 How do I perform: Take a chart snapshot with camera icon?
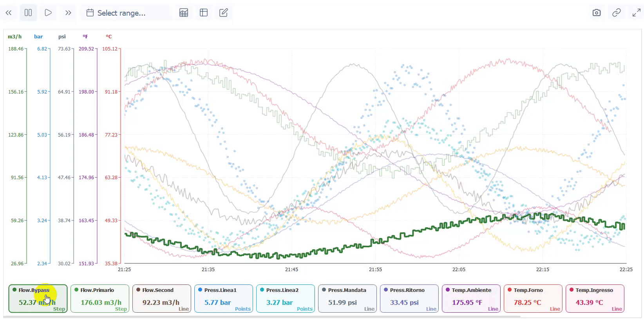(x=596, y=13)
